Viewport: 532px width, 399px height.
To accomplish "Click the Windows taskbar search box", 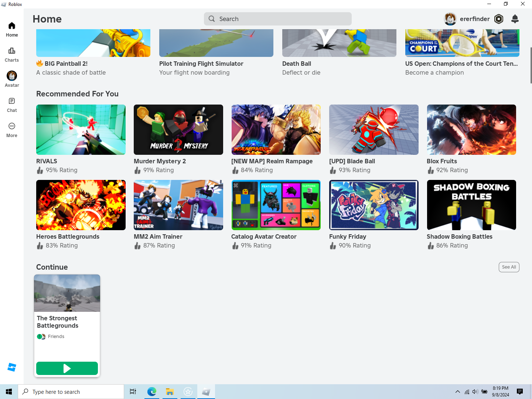I will pos(71,392).
